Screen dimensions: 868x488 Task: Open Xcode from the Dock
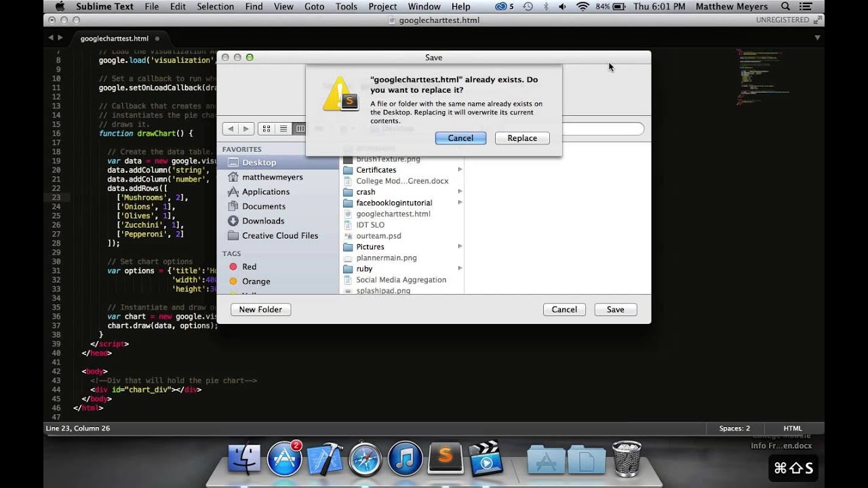coord(325,459)
